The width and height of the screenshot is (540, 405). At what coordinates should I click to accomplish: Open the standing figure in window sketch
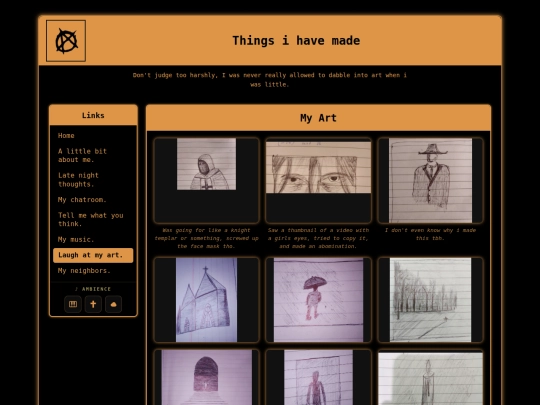click(319, 377)
